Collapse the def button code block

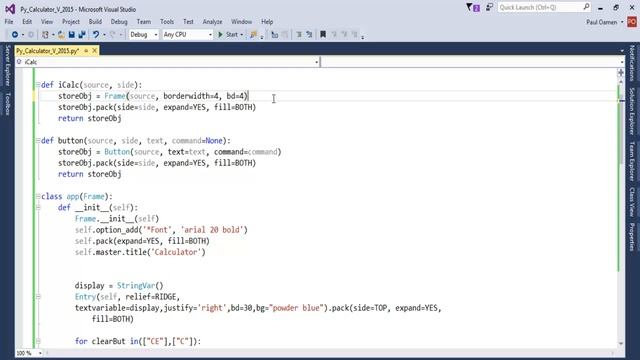(x=38, y=141)
